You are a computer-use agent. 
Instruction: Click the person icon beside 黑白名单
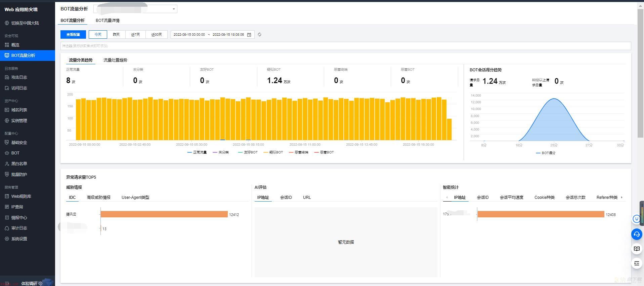(7, 164)
